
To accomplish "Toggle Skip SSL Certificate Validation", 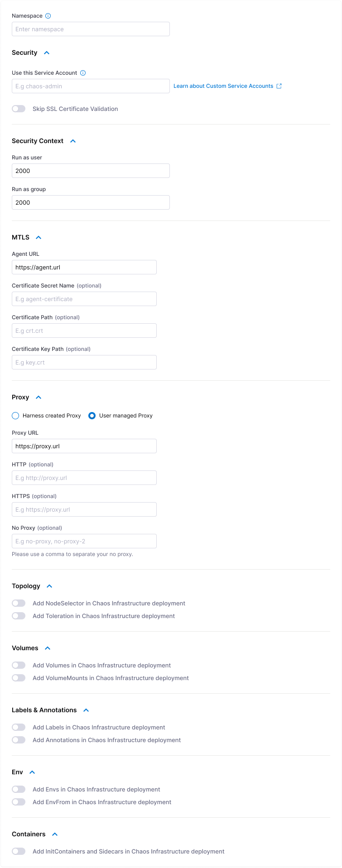I will tap(19, 109).
